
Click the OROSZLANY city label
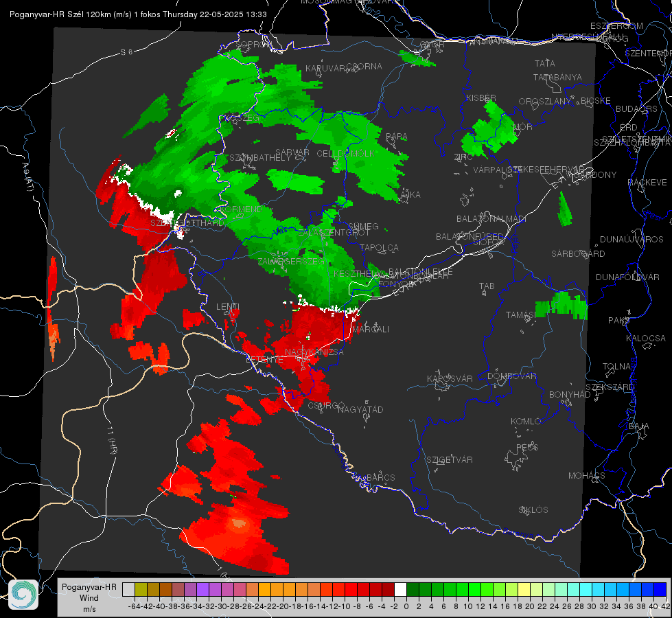pyautogui.click(x=545, y=102)
